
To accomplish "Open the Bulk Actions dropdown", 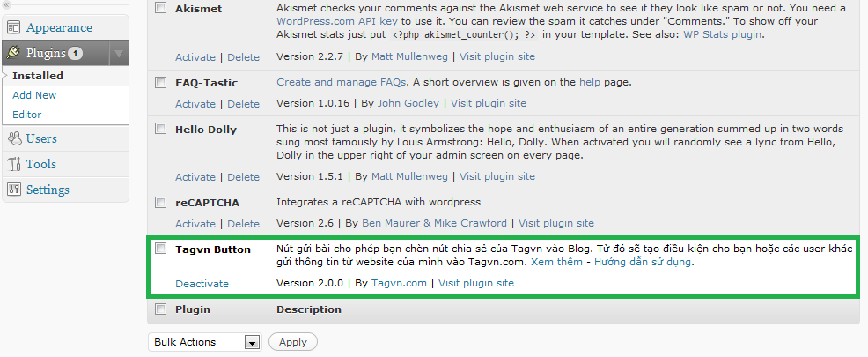I will tap(204, 342).
